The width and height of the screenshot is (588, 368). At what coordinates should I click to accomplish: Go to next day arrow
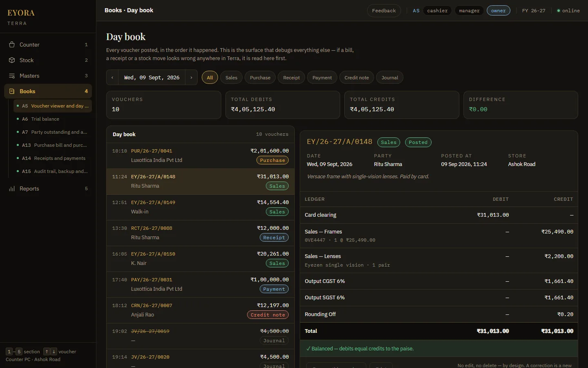tap(191, 77)
